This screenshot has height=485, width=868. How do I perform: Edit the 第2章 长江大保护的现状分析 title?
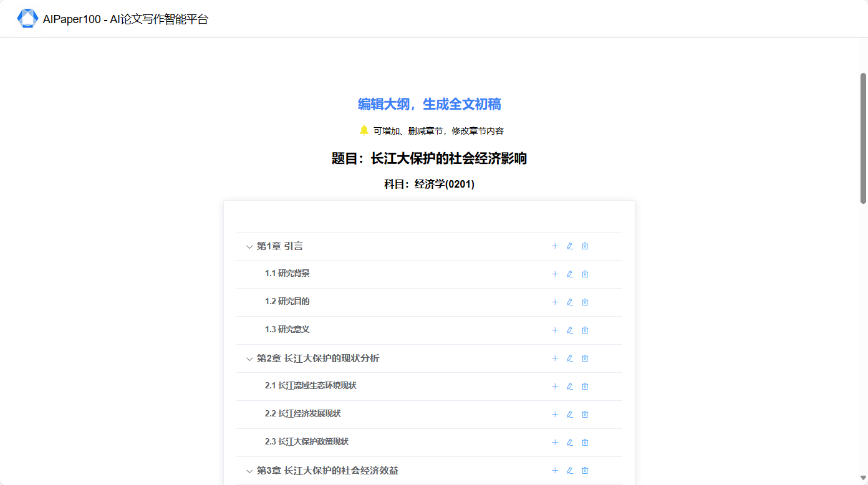pyautogui.click(x=570, y=358)
